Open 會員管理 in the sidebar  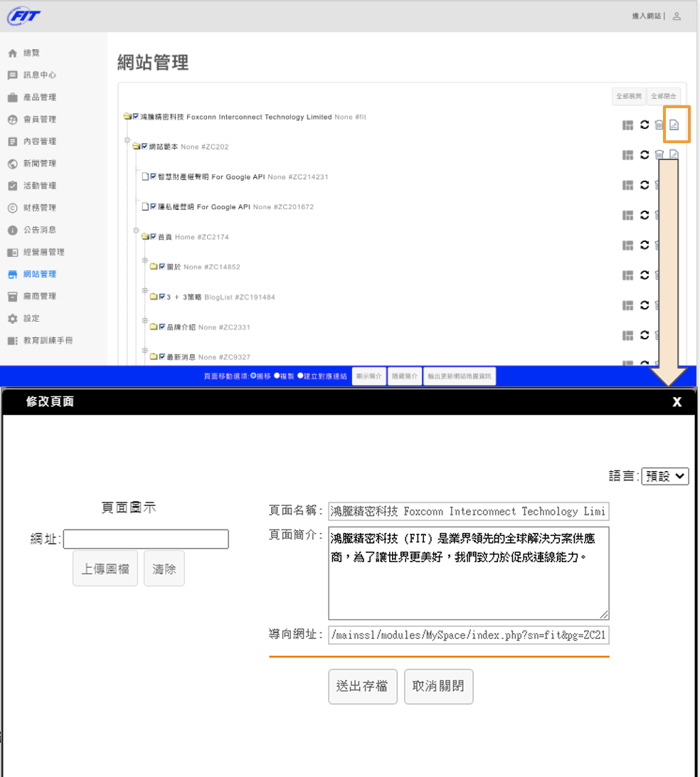(x=40, y=120)
